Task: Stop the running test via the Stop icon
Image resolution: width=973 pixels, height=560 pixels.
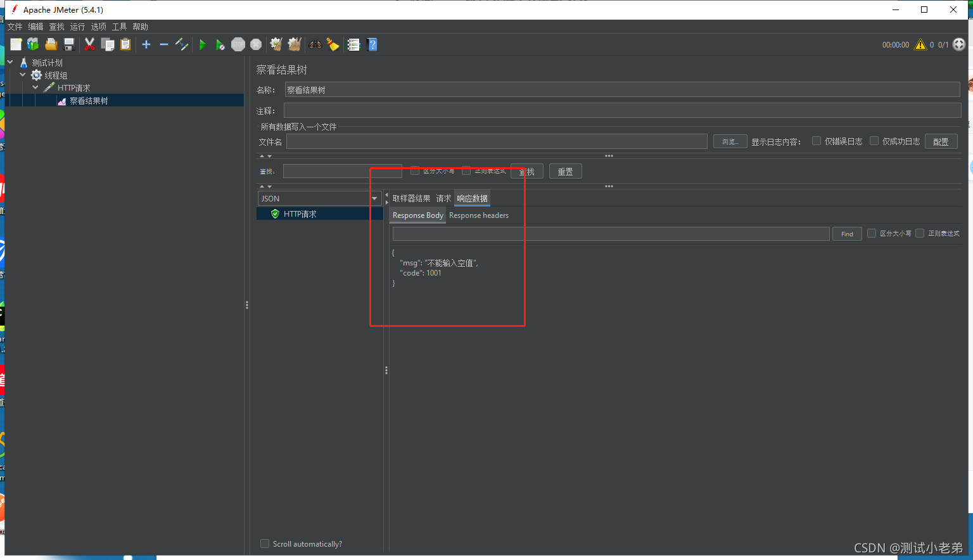Action: 238,44
